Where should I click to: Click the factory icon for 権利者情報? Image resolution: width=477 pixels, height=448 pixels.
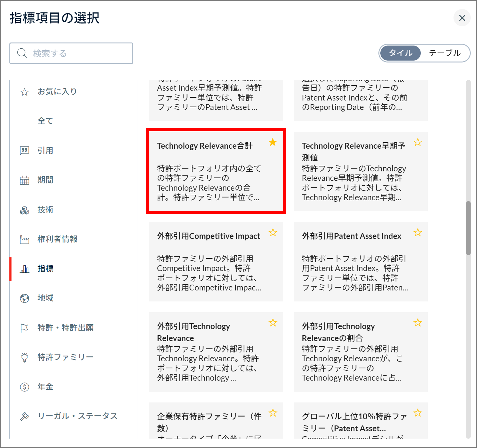[25, 239]
